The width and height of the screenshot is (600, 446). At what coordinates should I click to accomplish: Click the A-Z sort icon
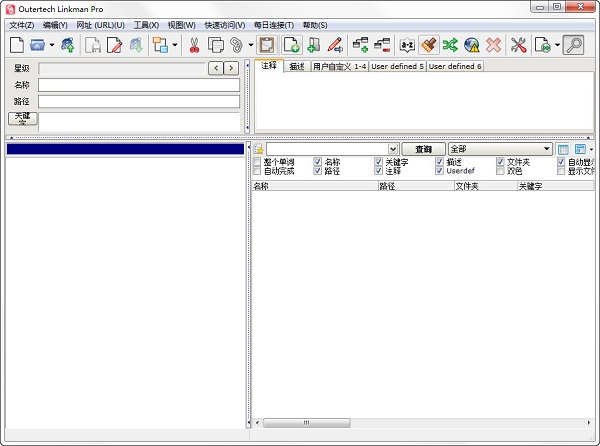point(407,45)
